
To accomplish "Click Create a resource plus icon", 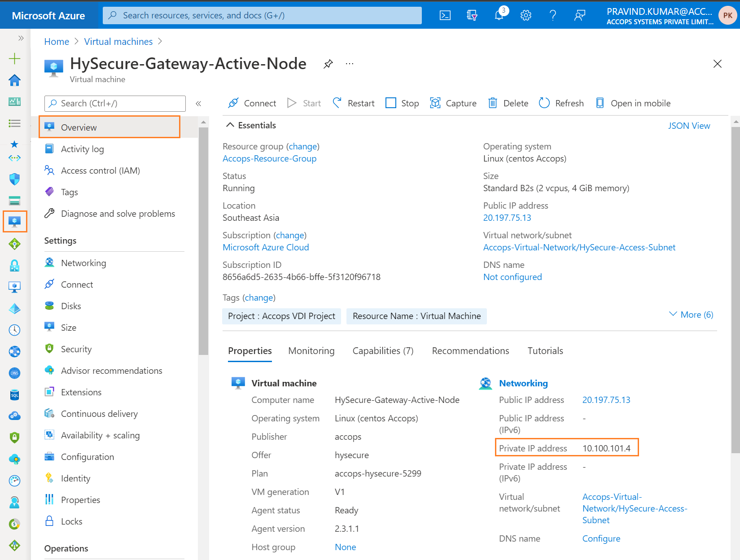I will pos(15,58).
